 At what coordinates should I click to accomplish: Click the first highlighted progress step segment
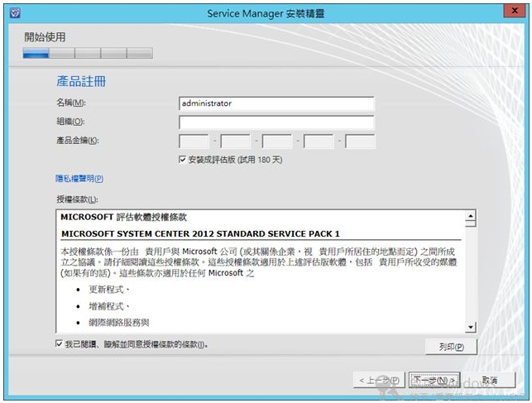(x=36, y=53)
